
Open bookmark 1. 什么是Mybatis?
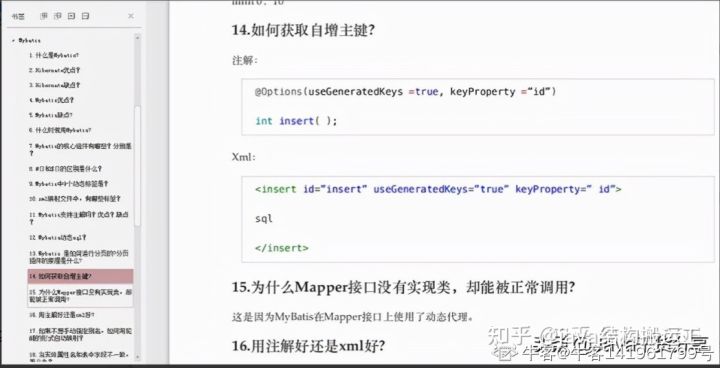(54, 55)
